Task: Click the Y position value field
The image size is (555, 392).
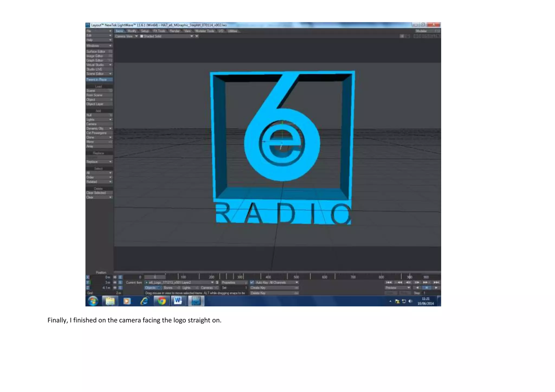Action: [x=101, y=282]
